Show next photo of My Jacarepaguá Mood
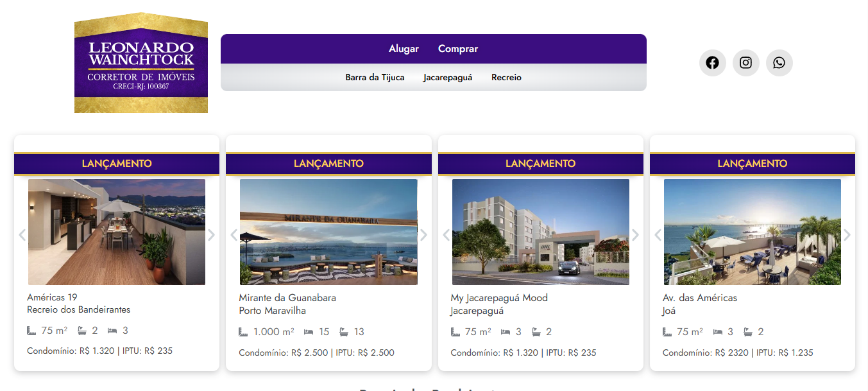This screenshot has width=868, height=391. [x=635, y=235]
